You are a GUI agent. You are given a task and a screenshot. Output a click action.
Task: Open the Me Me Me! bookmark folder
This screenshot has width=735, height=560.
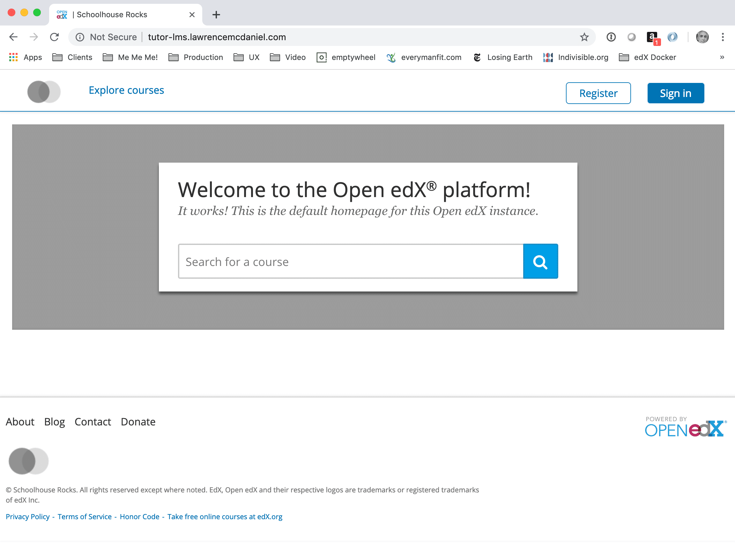tap(130, 57)
